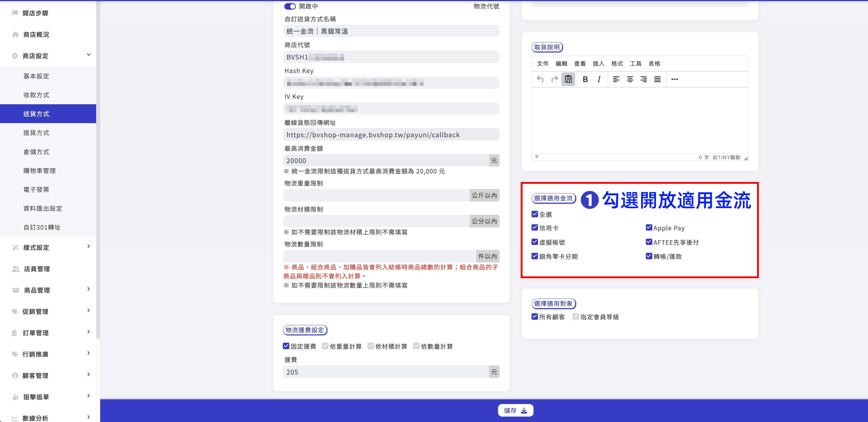
Task: Uncheck the 虛擬帳號 checkbox
Action: [x=535, y=242]
